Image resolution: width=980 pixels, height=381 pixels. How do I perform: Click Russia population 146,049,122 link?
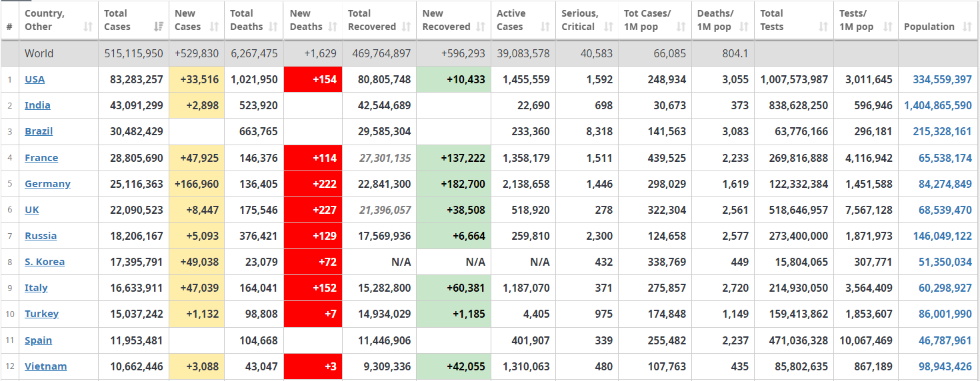point(942,236)
